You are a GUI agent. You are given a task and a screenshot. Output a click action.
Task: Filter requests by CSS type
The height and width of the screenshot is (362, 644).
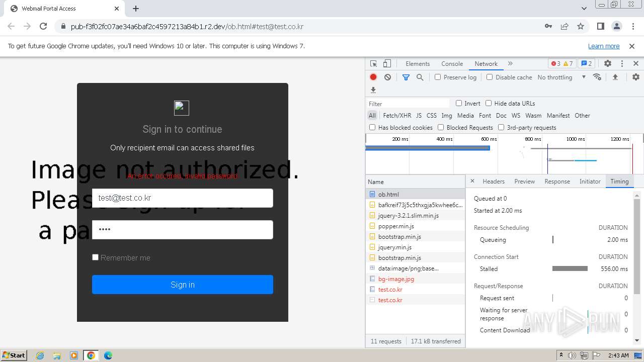[x=432, y=116]
